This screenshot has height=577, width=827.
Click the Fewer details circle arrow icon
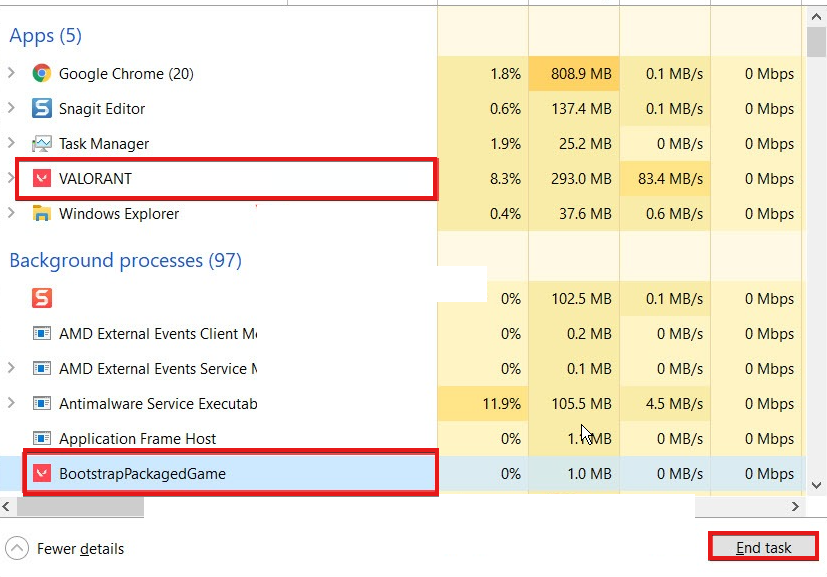coord(17,549)
